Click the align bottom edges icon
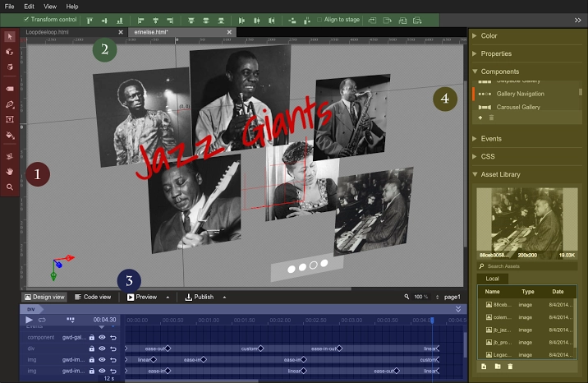588x383 pixels. (119, 21)
